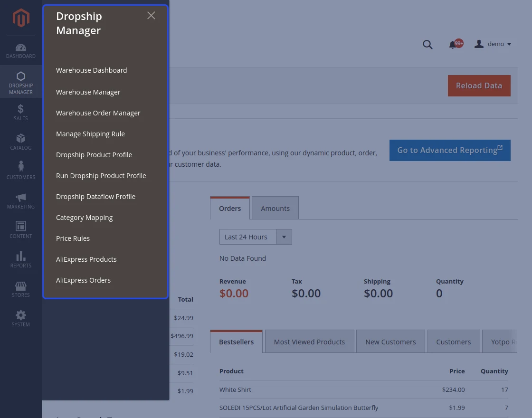Open Run Dropship Product Profile entry
532x418 pixels.
coord(101,176)
